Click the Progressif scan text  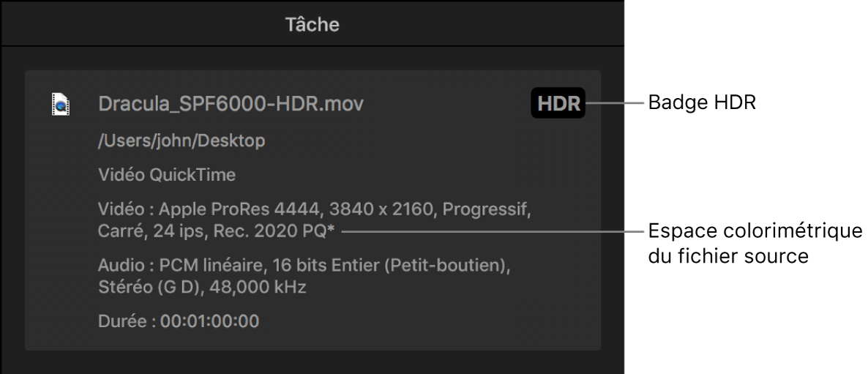tap(483, 212)
